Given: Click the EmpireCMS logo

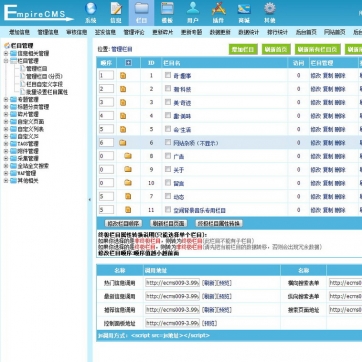Looking at the screenshot, I should (38, 13).
